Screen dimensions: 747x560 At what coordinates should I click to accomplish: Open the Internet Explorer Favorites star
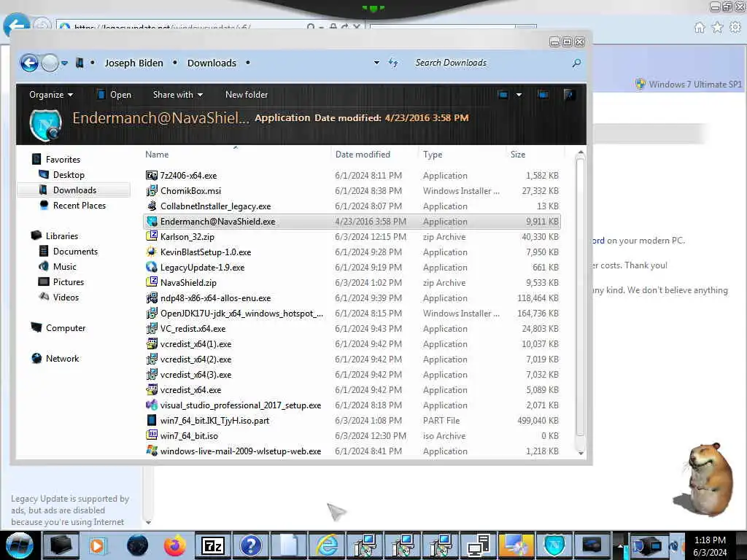[717, 28]
